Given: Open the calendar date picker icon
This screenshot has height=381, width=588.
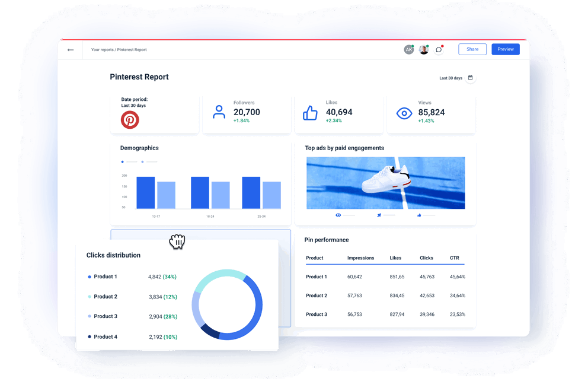Looking at the screenshot, I should click(471, 78).
